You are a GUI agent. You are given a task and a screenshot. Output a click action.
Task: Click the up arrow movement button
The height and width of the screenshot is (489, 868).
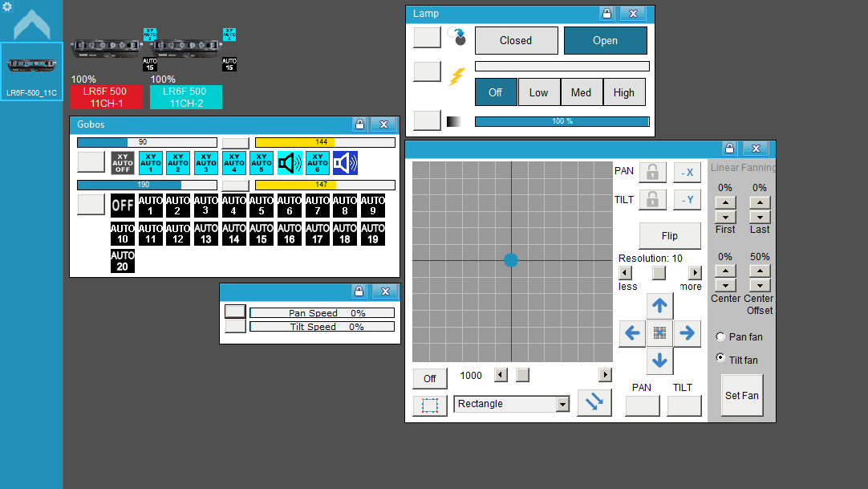659,306
